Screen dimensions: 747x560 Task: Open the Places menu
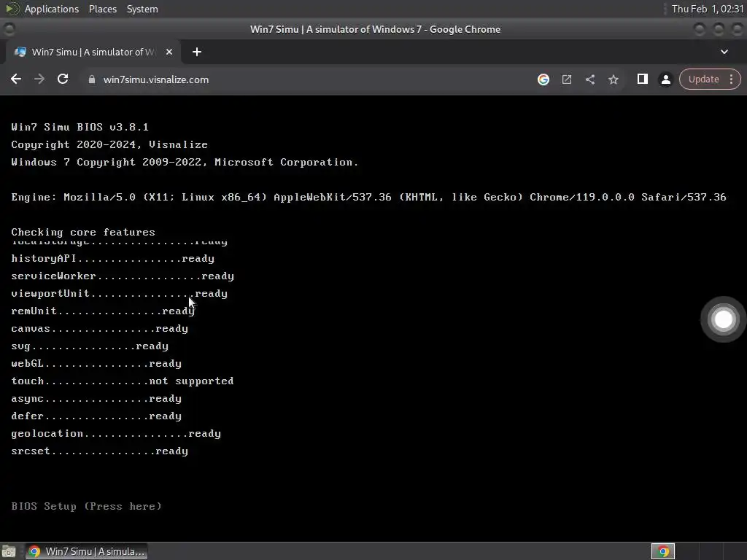pos(102,9)
